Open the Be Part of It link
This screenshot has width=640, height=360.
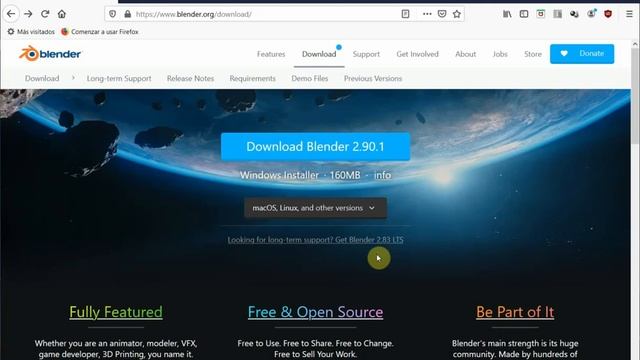(x=515, y=312)
